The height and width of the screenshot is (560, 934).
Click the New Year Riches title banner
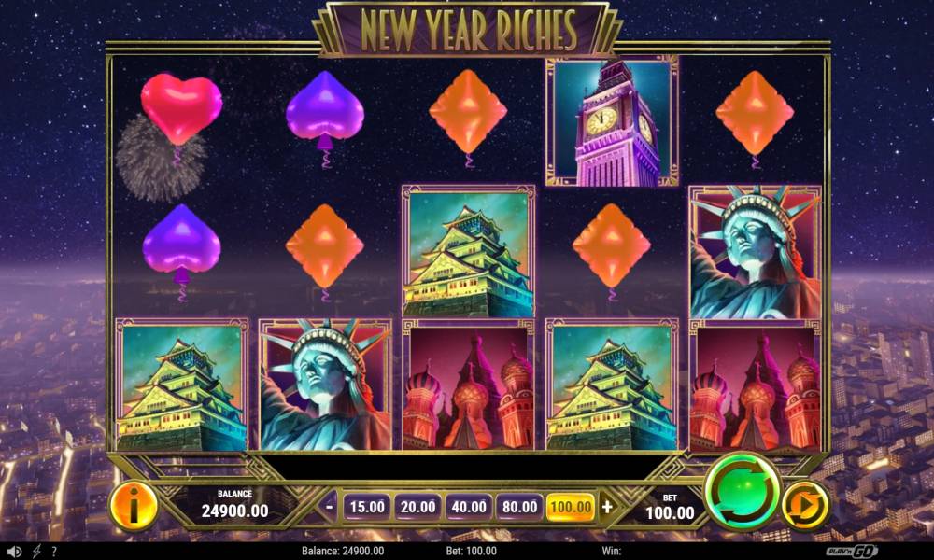(x=468, y=30)
